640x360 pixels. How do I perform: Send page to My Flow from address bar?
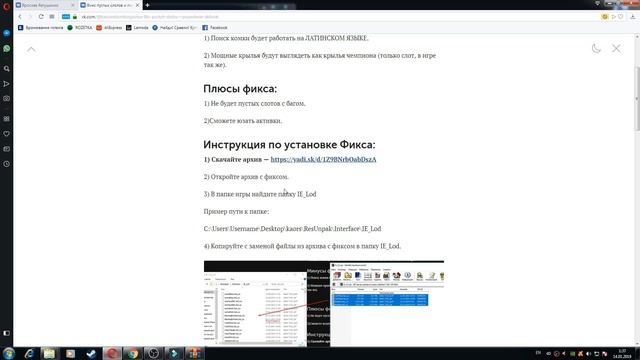(x=613, y=17)
